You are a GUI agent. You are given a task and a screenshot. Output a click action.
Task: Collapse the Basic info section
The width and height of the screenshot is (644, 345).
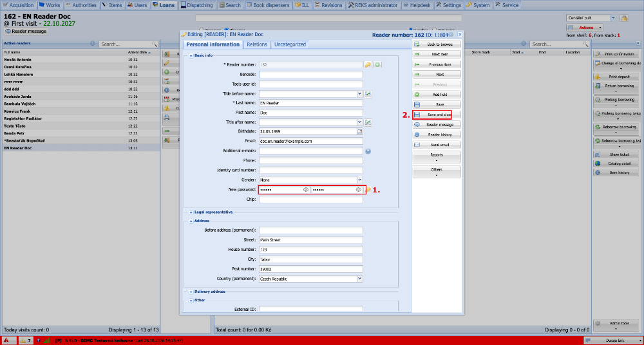[x=191, y=55]
